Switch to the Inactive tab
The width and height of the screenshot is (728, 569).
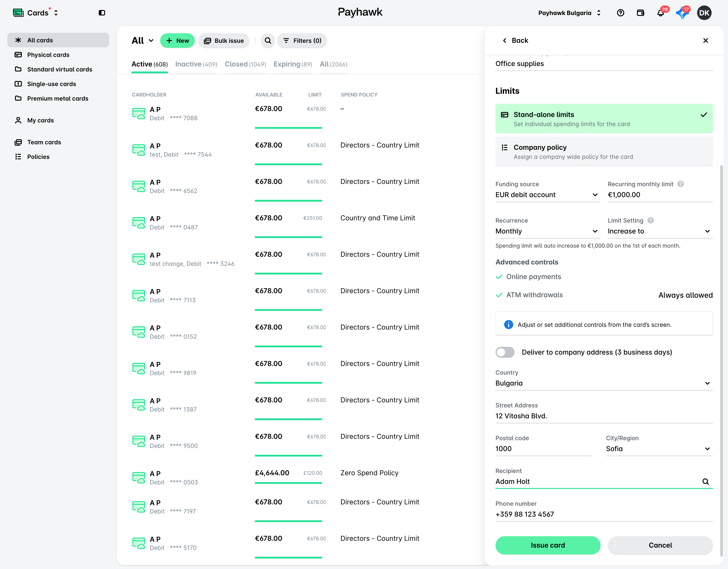click(x=196, y=64)
